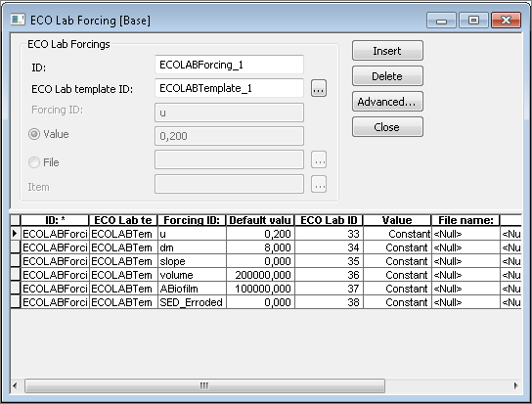Screen dimensions: 532x404
Task: Click ECO Lab ID cell 33
Action: tap(329, 234)
